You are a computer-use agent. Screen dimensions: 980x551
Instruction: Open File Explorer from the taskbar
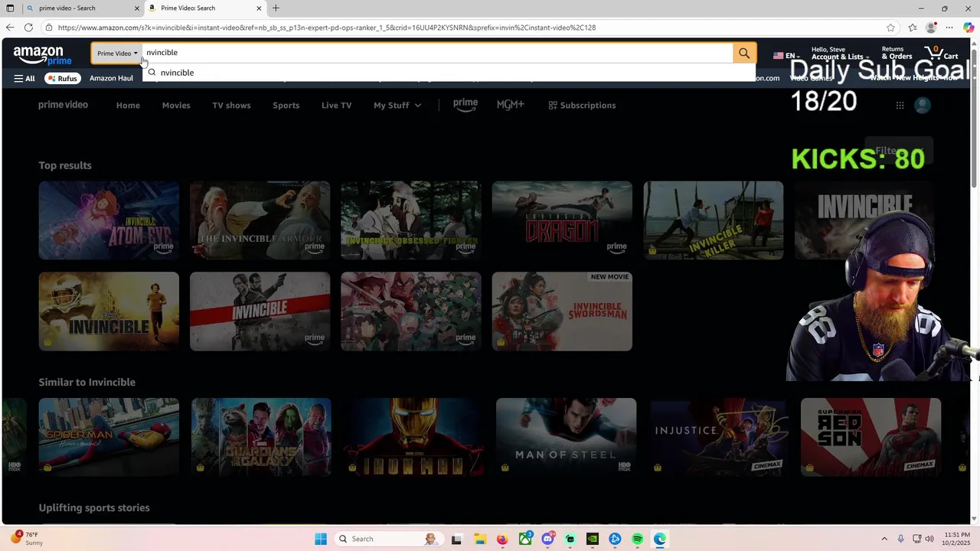pyautogui.click(x=479, y=539)
